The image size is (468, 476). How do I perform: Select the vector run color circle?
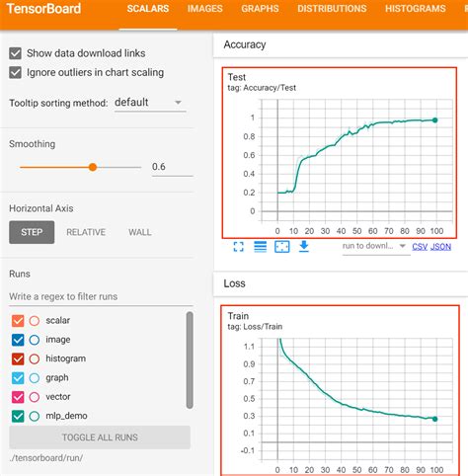click(35, 397)
